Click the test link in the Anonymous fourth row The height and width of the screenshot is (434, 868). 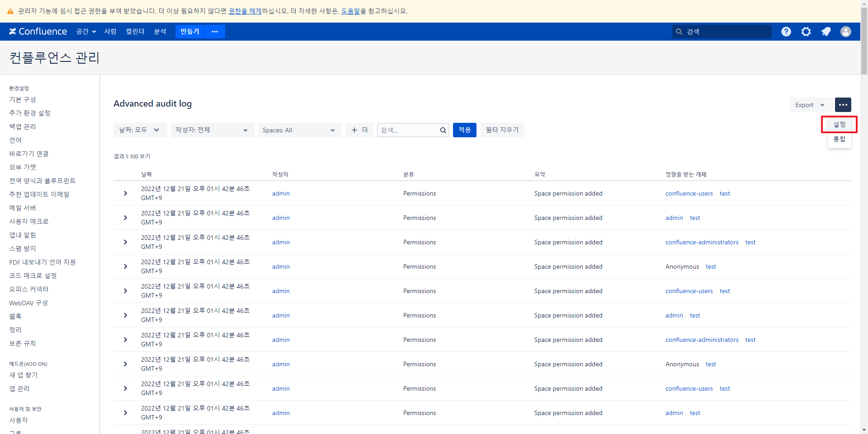pos(711,266)
